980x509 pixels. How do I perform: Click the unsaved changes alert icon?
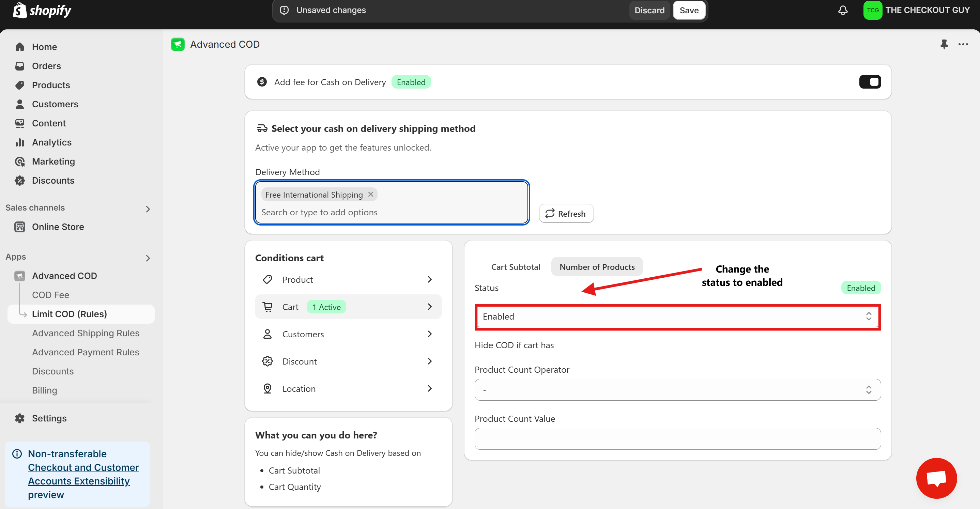[284, 10]
